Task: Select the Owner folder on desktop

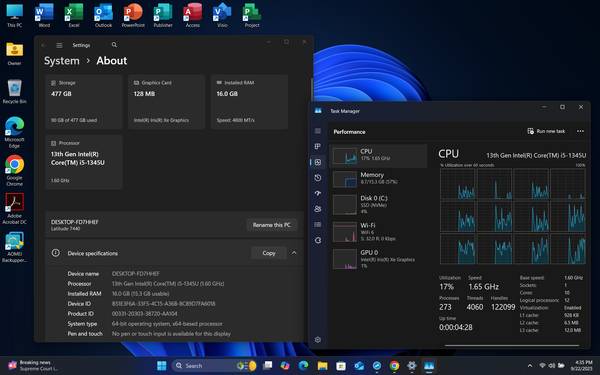Action: (x=15, y=54)
